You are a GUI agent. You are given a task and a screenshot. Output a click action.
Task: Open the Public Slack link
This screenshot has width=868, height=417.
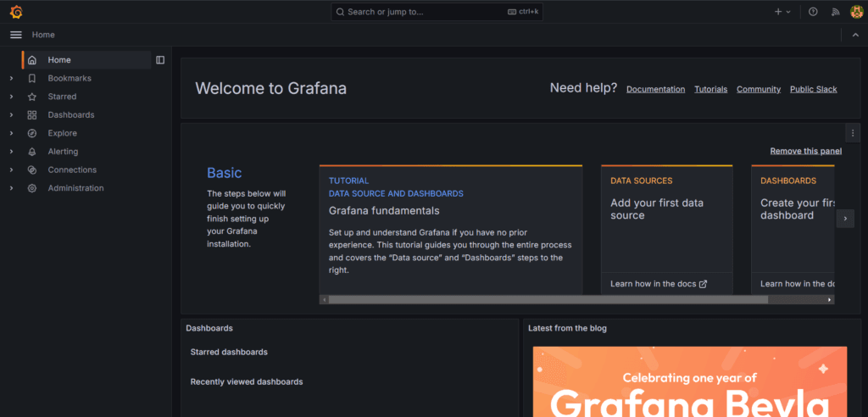point(813,89)
